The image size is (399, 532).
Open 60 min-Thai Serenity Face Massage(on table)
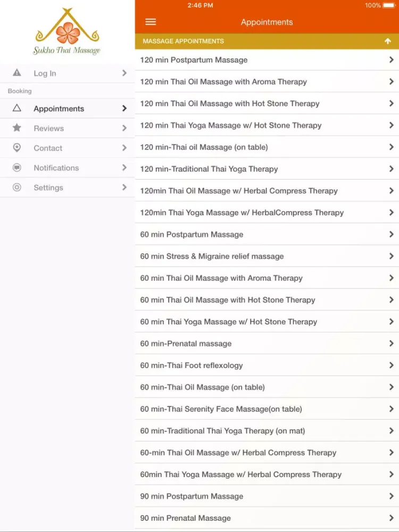coord(267,409)
